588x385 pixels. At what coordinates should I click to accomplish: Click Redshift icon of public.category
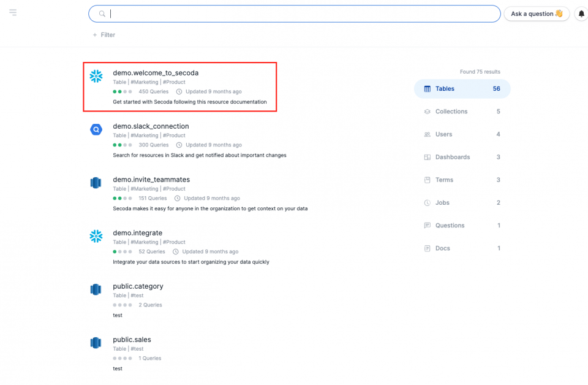click(x=96, y=289)
